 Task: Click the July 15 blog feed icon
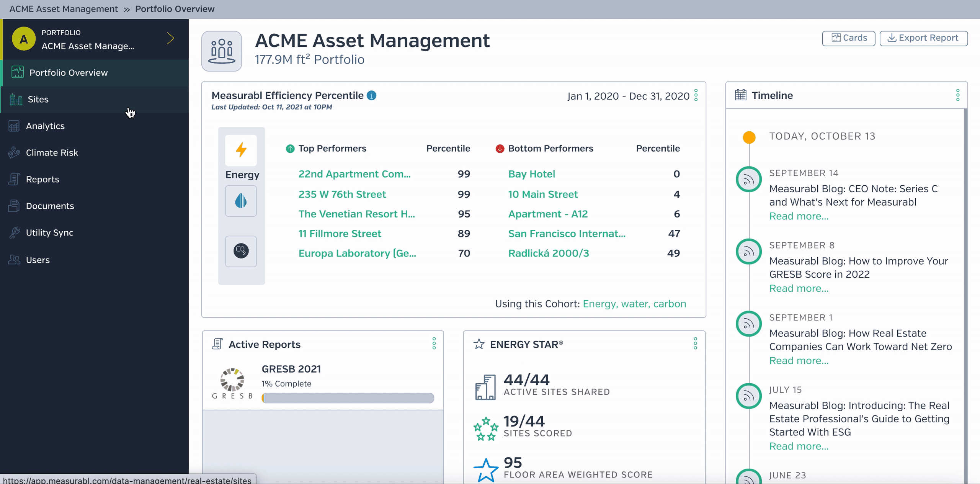[x=749, y=396]
